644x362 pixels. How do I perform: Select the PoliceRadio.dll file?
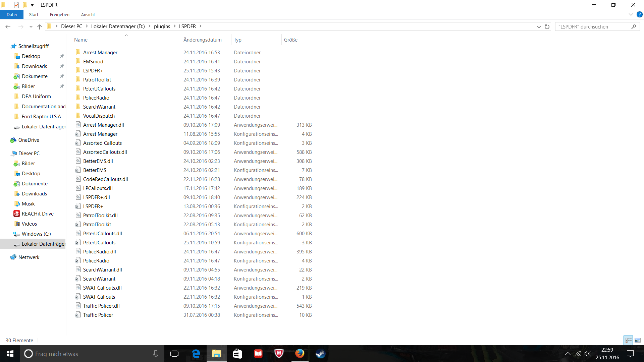pos(99,251)
